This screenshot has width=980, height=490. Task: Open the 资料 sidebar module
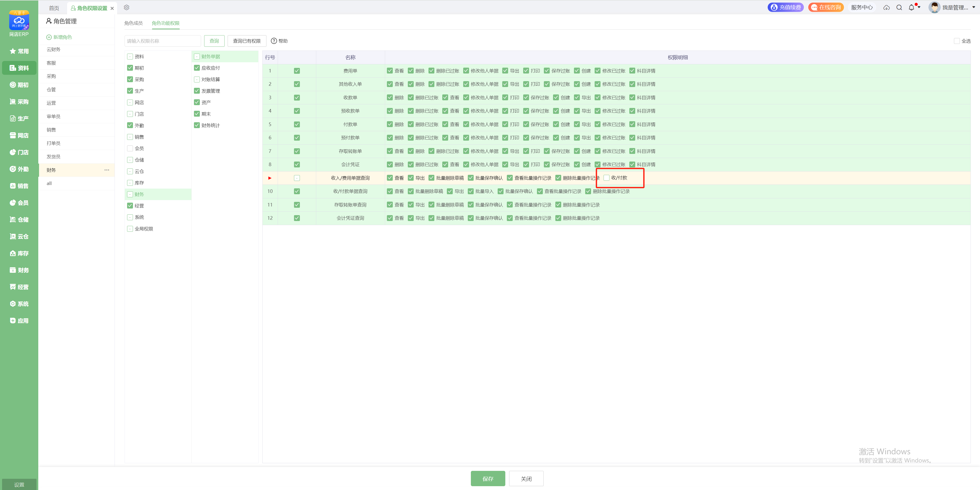click(19, 68)
